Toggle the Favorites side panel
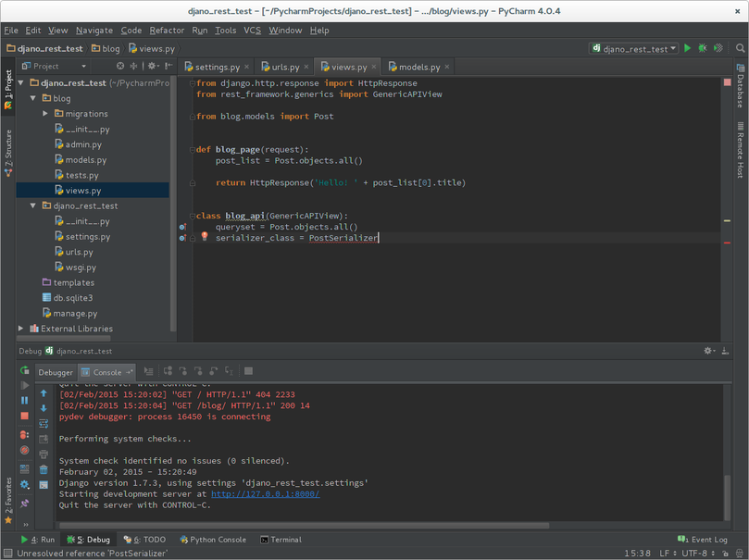The height and width of the screenshot is (560, 749). pos(8,501)
